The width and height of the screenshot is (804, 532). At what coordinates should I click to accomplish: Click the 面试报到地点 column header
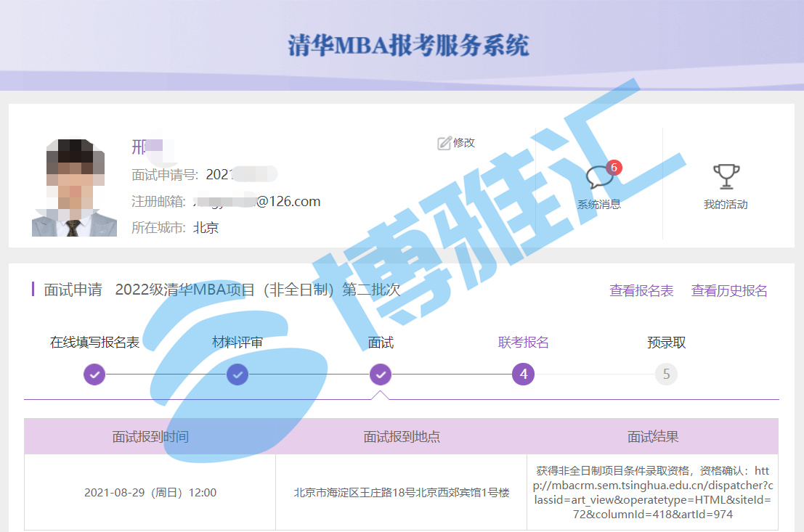[402, 437]
